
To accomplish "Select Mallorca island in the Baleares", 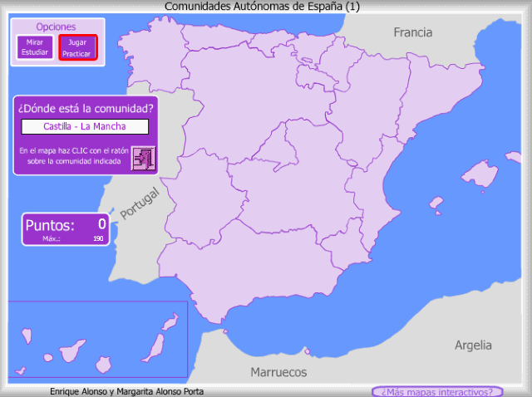I will [480, 174].
